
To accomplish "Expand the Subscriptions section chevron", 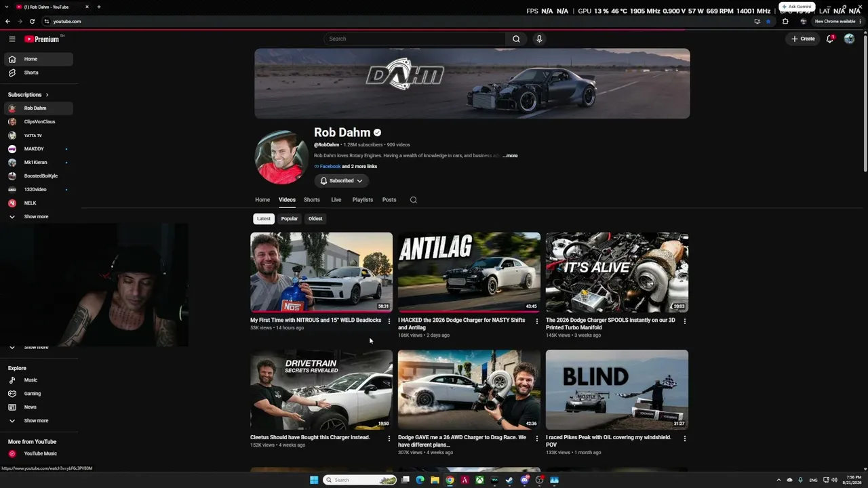I will tap(47, 95).
